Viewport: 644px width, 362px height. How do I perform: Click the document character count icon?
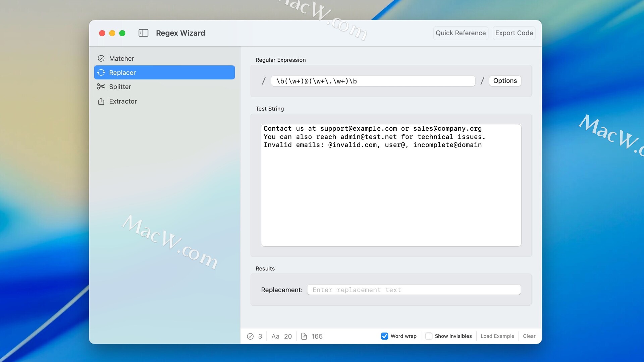pyautogui.click(x=304, y=336)
